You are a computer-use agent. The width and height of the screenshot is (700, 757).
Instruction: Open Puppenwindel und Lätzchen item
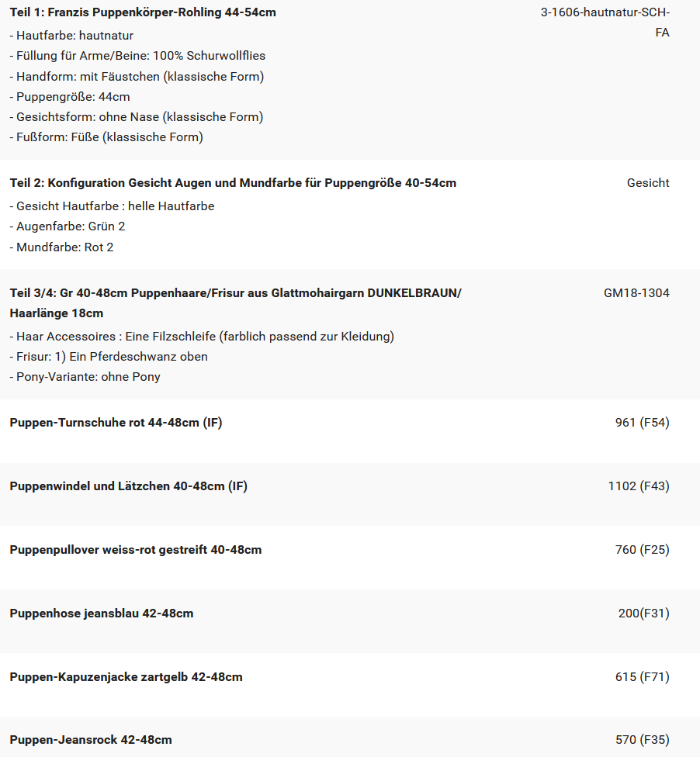pyautogui.click(x=129, y=486)
